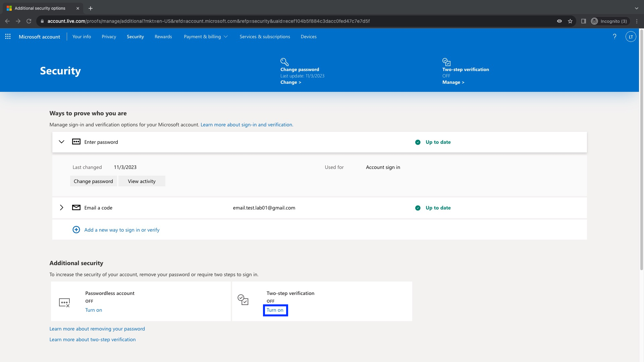This screenshot has width=644, height=362.
Task: Turn on Two-step verification
Action: point(275,310)
